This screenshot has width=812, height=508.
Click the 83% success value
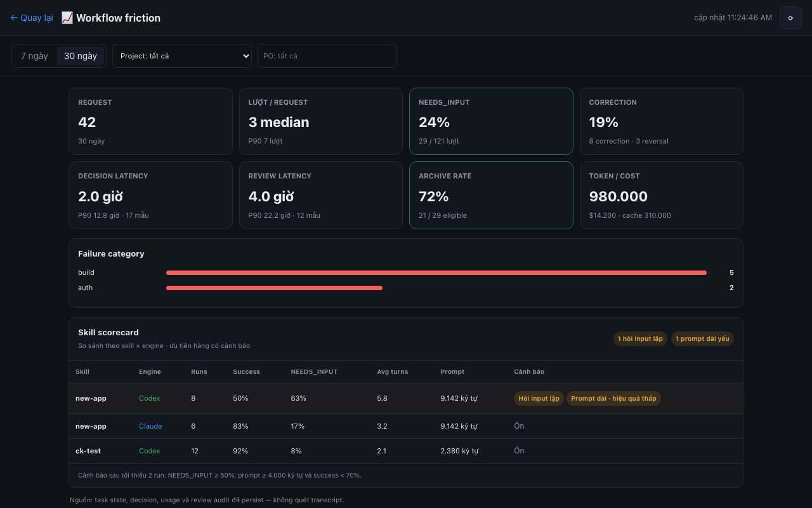(240, 426)
